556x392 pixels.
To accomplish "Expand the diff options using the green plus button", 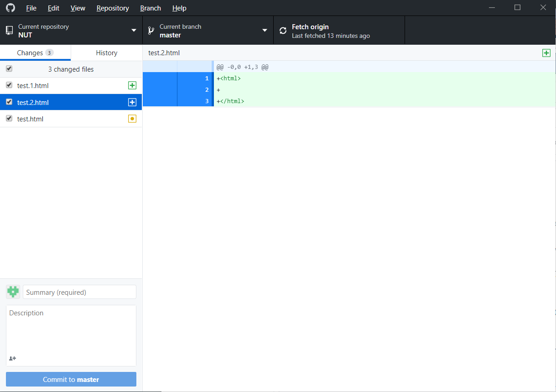I will click(546, 53).
